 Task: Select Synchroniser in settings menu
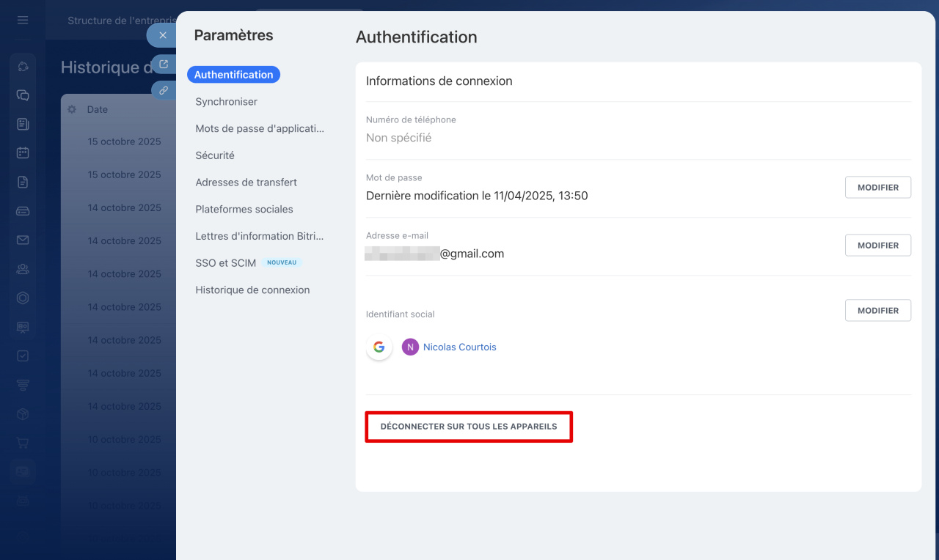coord(226,102)
